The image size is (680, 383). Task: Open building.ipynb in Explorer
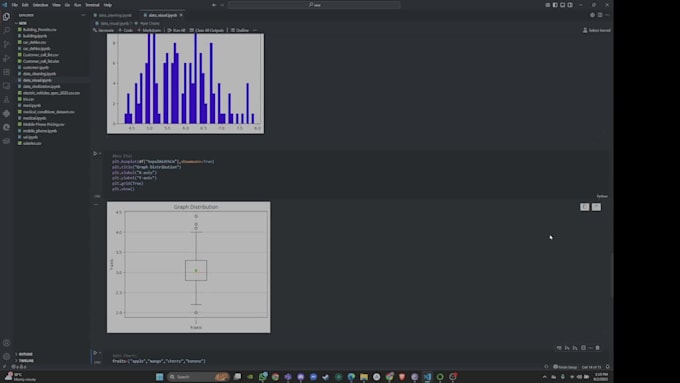click(35, 36)
